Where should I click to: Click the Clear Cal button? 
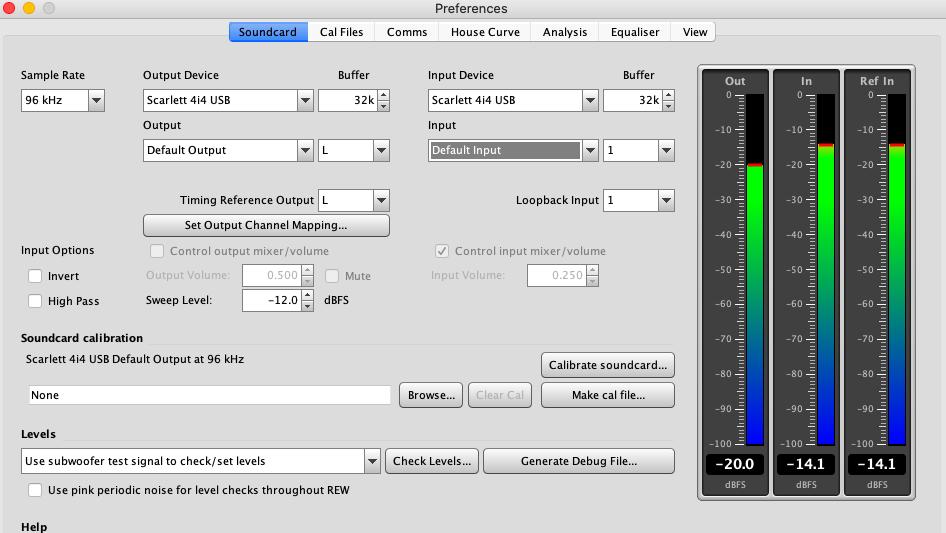tap(500, 395)
